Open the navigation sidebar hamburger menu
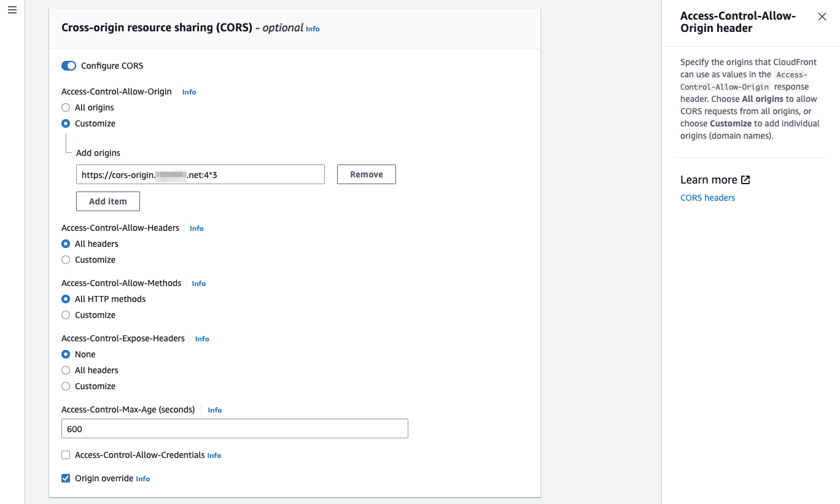Image resolution: width=840 pixels, height=504 pixels. (12, 10)
